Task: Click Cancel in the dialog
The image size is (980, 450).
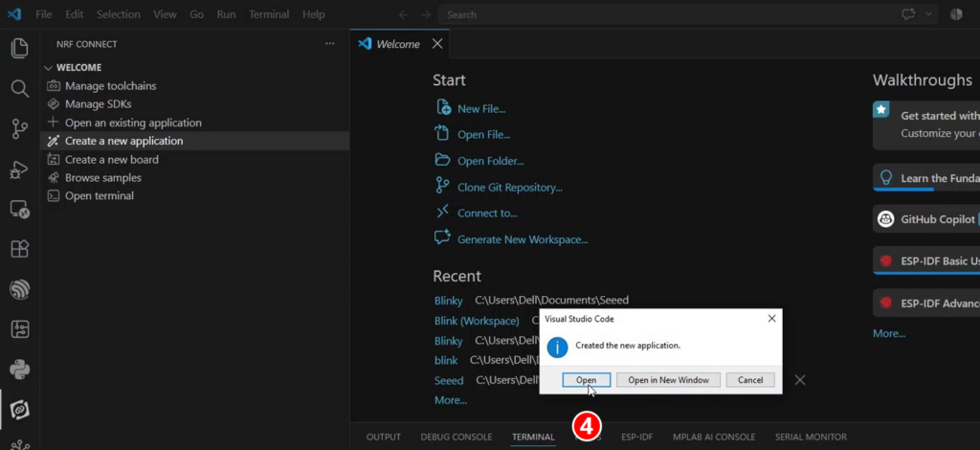Action: point(750,380)
